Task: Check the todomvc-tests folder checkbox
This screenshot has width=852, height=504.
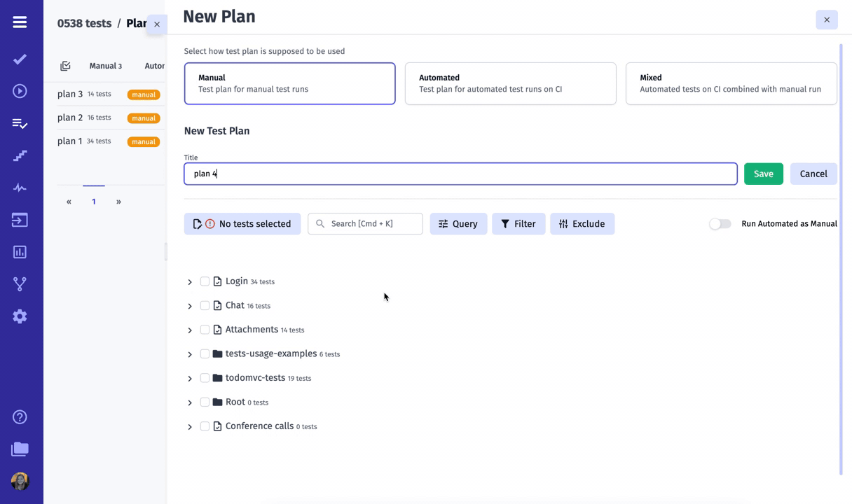Action: click(x=205, y=378)
